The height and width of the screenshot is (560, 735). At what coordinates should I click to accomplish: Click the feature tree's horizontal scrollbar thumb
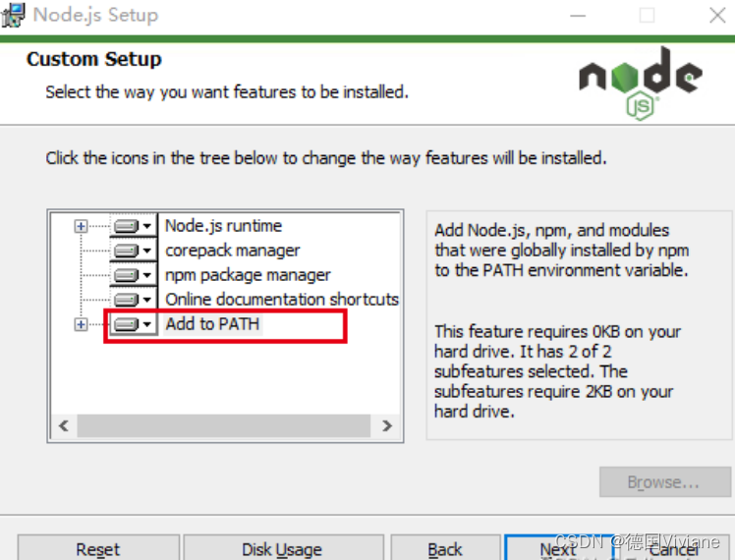tap(224, 426)
